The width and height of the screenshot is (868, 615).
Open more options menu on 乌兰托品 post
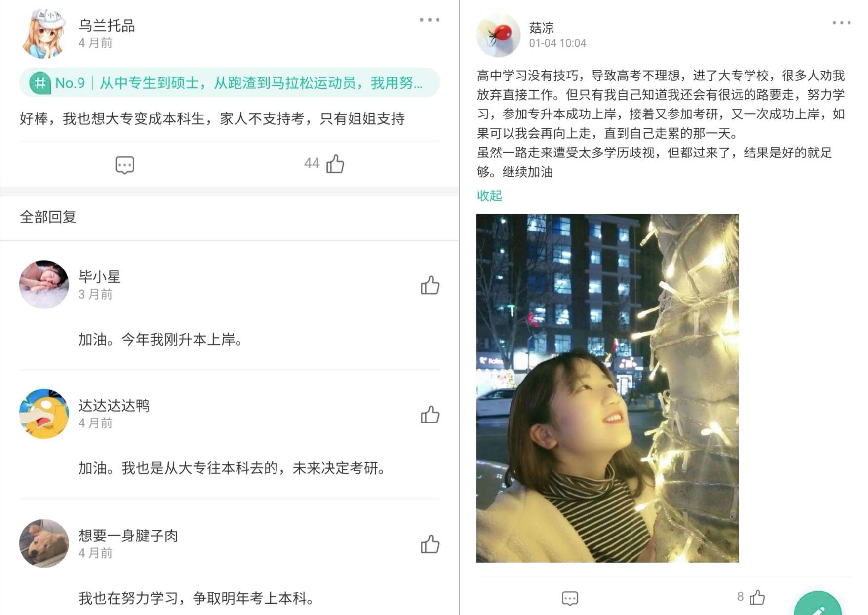[429, 20]
